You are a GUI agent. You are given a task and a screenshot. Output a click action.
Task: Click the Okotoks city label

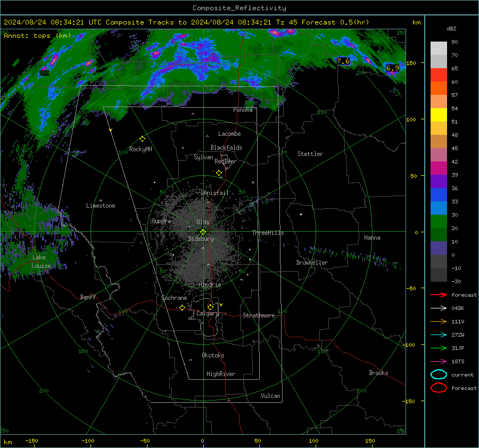[213, 355]
